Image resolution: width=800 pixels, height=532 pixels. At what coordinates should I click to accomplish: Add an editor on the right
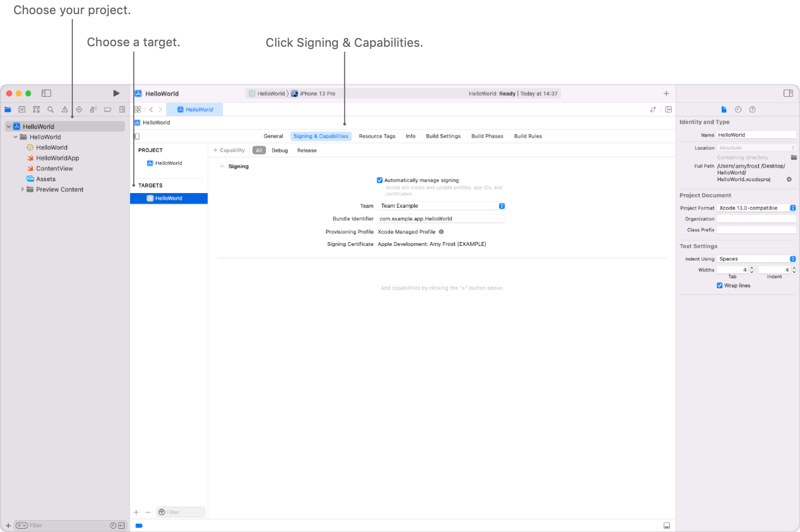pos(668,109)
